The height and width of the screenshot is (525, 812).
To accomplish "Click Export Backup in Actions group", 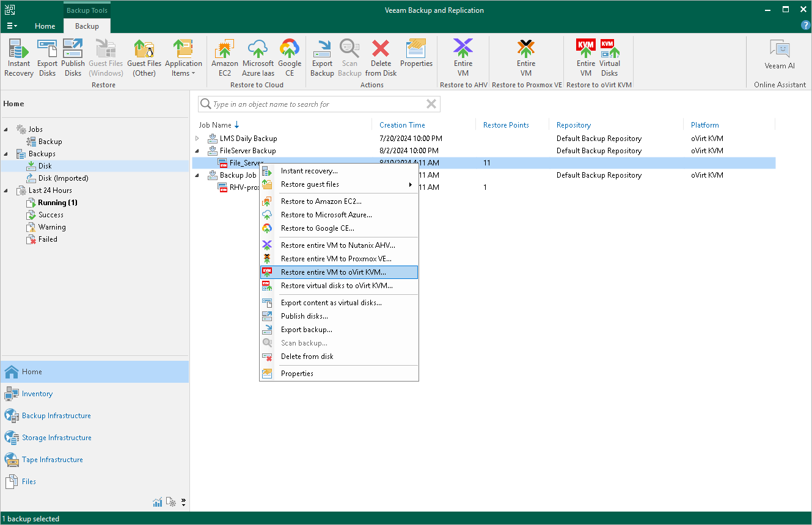I will 322,58.
